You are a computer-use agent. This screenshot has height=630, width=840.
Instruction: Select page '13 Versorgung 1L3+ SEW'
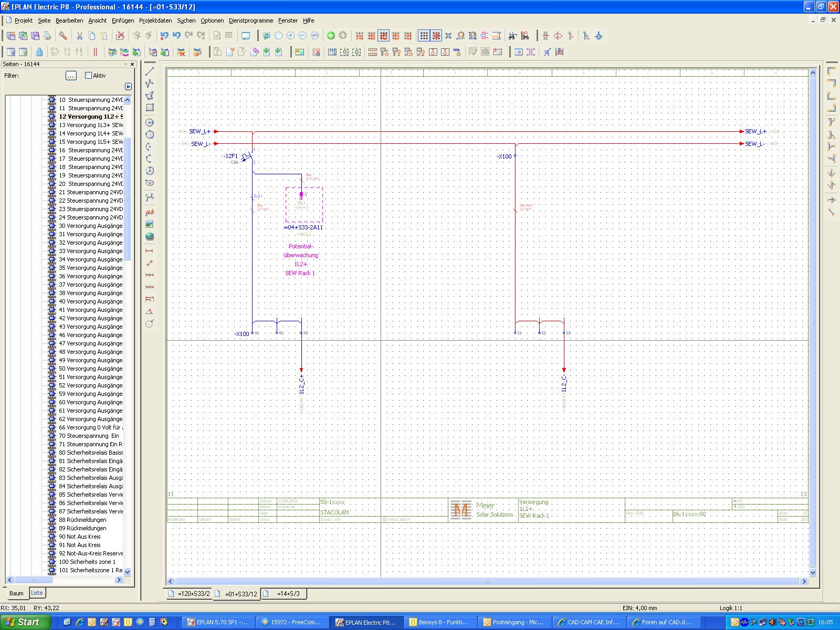[x=91, y=125]
